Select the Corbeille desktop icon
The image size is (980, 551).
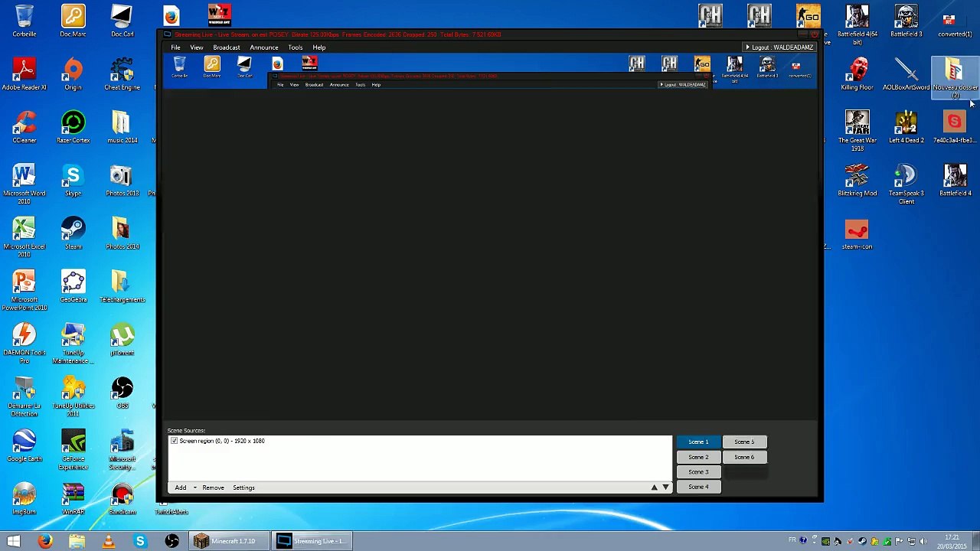click(x=24, y=21)
